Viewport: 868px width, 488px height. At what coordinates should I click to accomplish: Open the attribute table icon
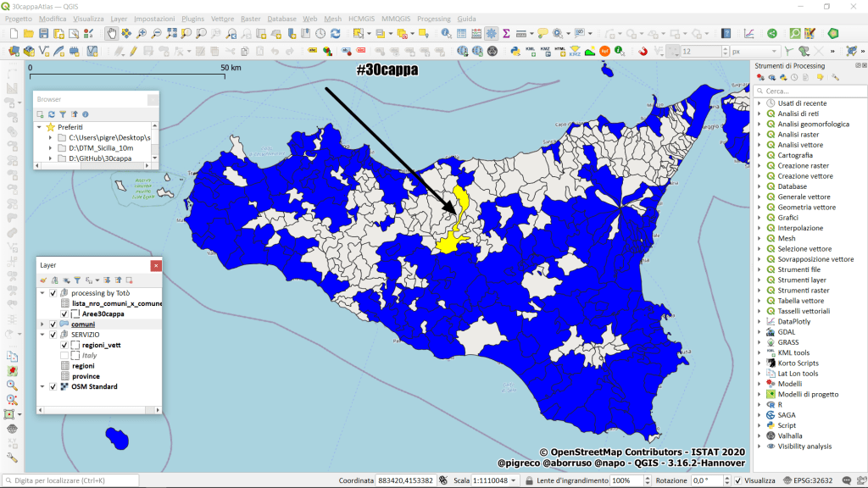461,34
